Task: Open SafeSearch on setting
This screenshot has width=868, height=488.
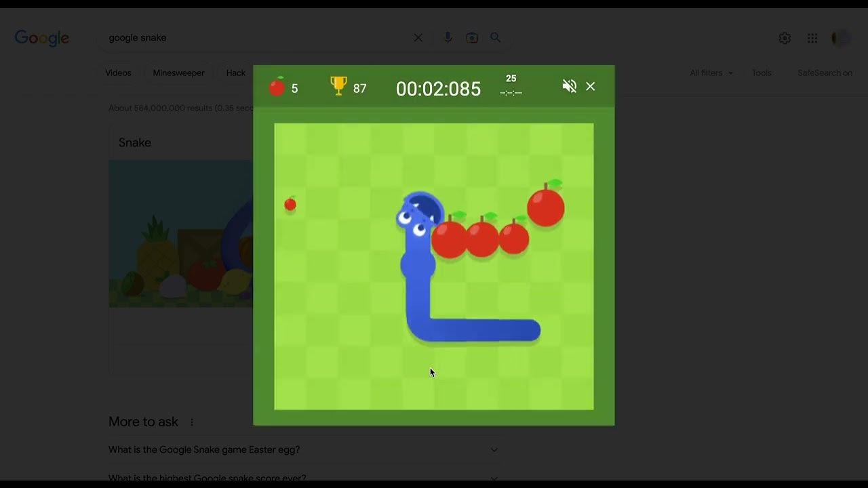Action: pos(825,73)
